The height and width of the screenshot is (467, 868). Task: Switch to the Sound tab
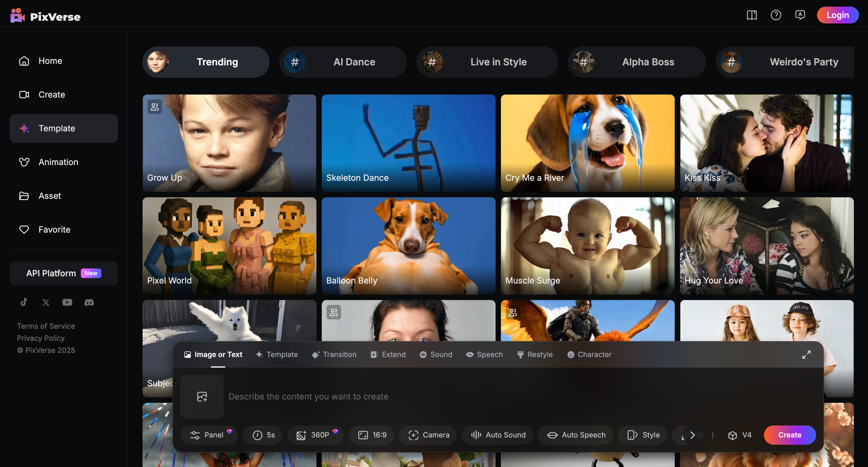(x=436, y=355)
